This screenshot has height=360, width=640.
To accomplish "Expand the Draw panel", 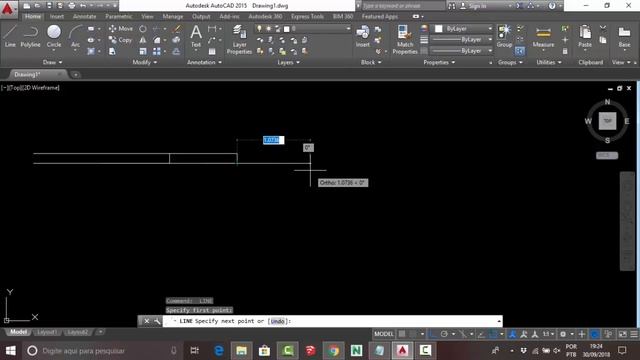I will pos(52,62).
